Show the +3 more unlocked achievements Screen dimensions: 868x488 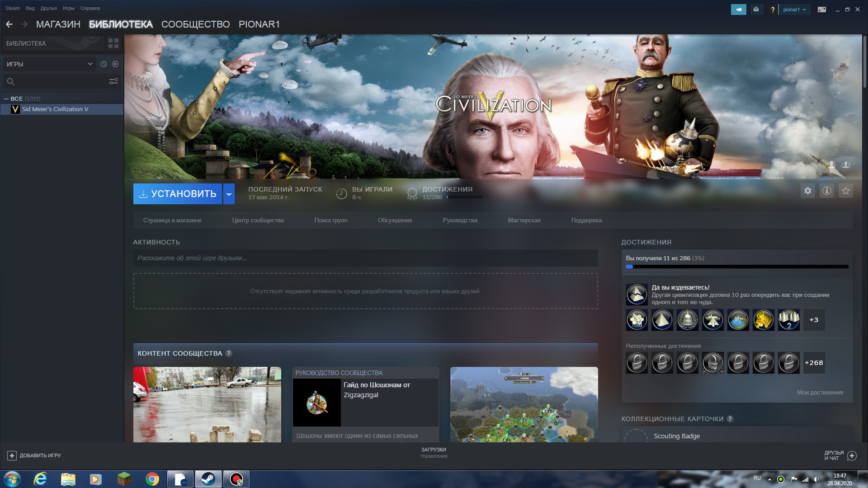[814, 320]
